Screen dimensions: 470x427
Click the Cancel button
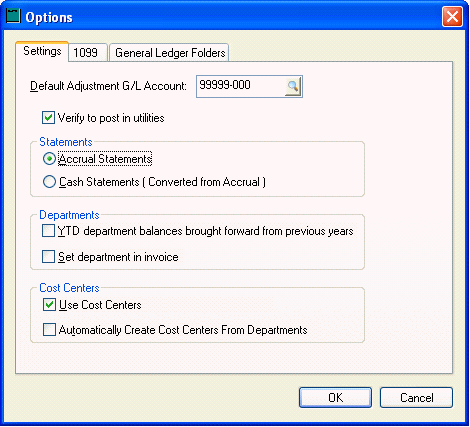tap(416, 397)
